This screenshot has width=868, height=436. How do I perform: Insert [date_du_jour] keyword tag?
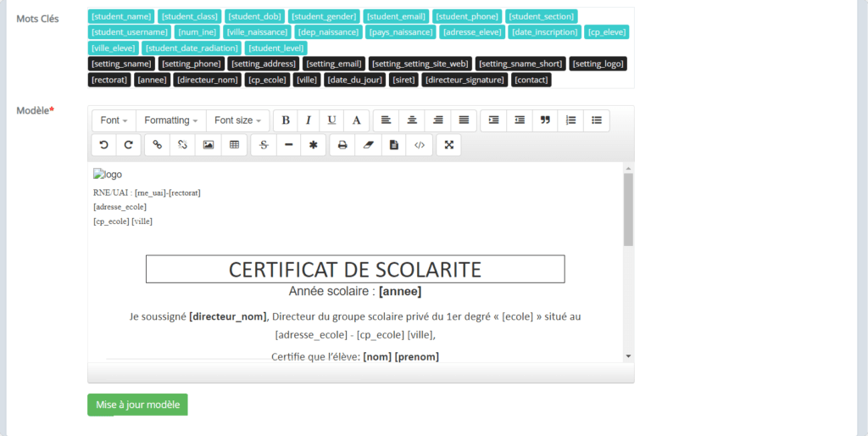coord(354,80)
